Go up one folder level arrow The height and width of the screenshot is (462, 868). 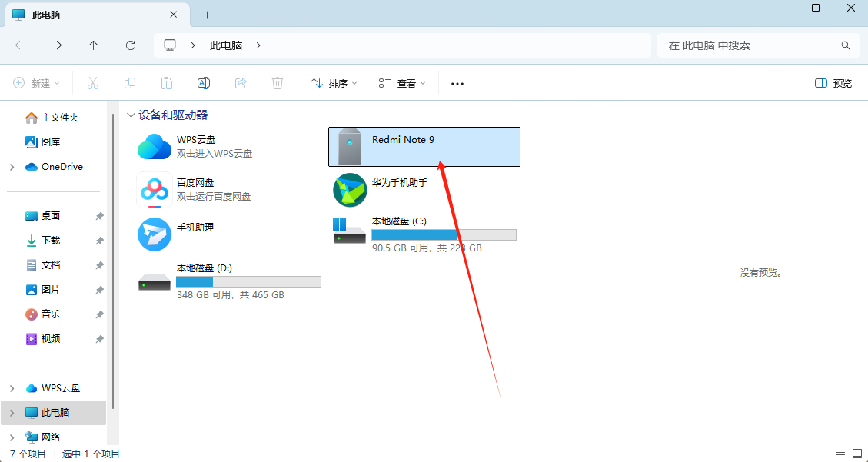(x=94, y=45)
